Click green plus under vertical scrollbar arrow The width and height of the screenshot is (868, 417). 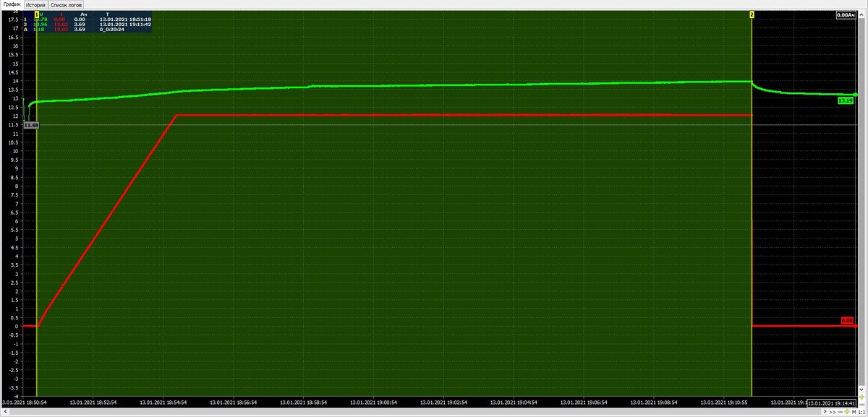point(861,397)
